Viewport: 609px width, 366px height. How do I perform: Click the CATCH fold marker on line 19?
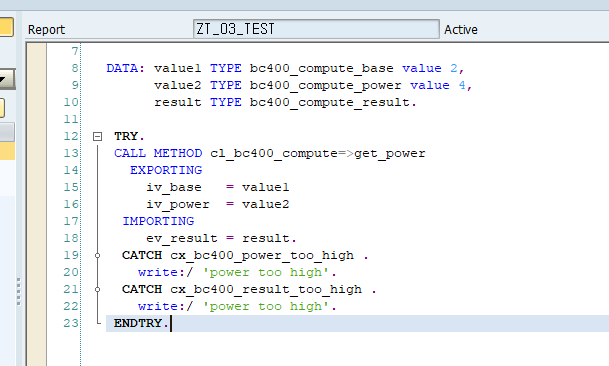pos(97,255)
